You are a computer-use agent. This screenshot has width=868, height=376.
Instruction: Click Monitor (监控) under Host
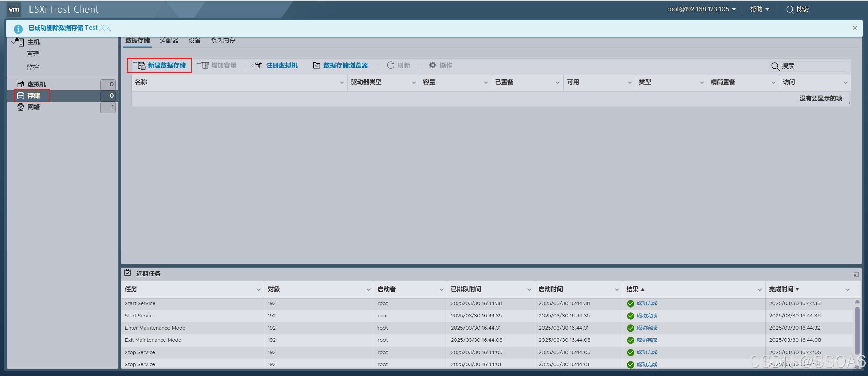click(x=33, y=67)
